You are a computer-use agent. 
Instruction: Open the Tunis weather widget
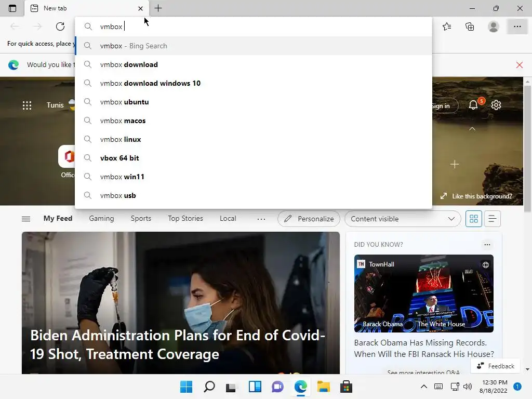[x=60, y=105]
